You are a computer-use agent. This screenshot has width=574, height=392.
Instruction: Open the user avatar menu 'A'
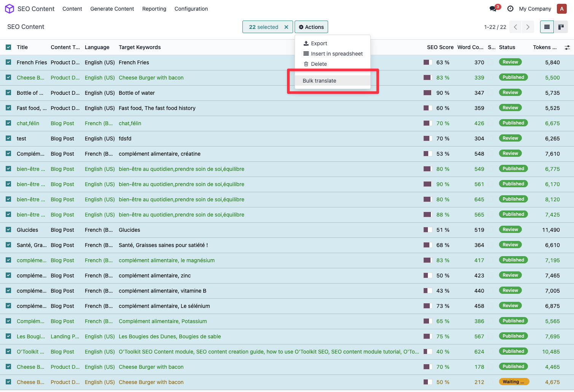tap(562, 9)
